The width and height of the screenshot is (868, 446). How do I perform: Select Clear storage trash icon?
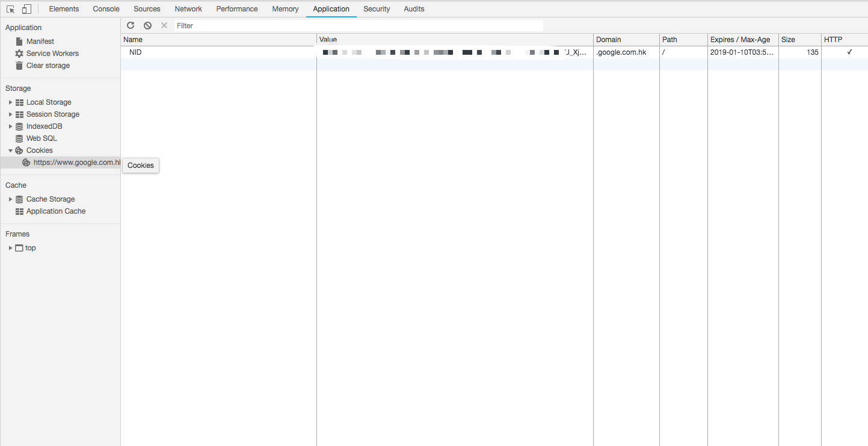[x=19, y=66]
